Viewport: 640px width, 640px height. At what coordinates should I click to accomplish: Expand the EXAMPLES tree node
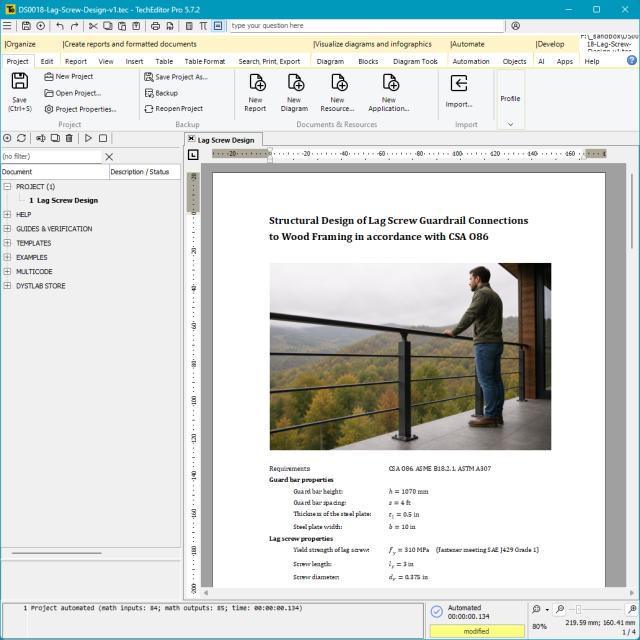(7, 257)
